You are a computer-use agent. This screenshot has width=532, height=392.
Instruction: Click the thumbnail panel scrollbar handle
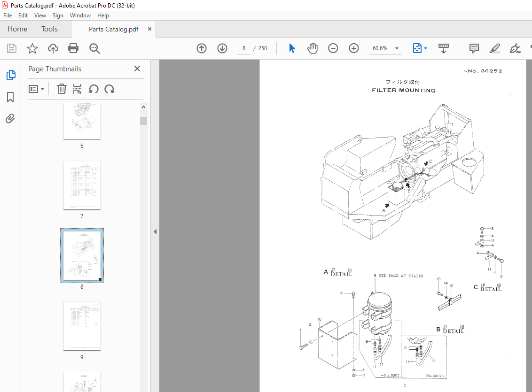pyautogui.click(x=143, y=121)
